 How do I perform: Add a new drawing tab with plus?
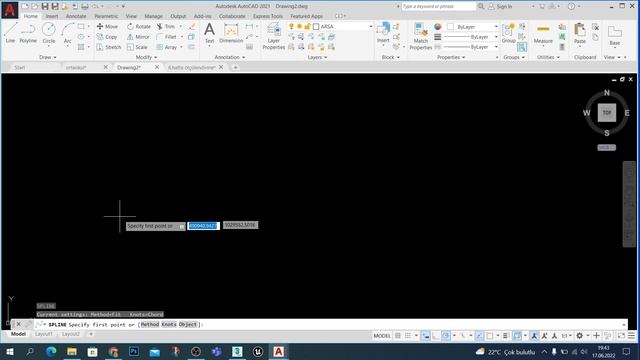[236, 67]
